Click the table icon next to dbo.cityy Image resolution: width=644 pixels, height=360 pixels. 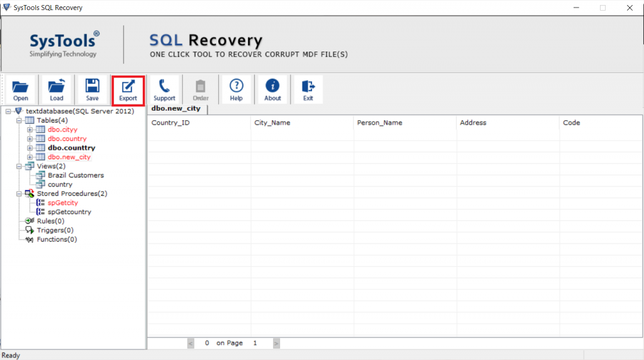coord(40,130)
